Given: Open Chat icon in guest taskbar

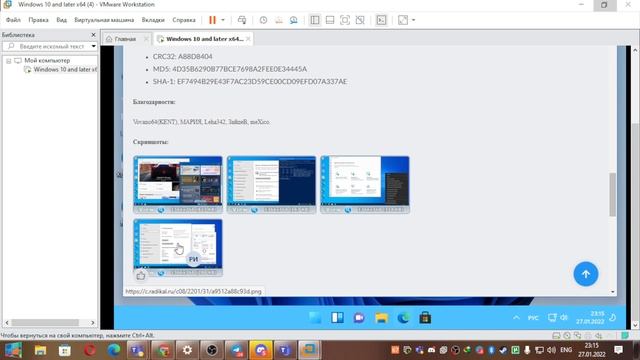Looking at the screenshot, I should pos(359,318).
